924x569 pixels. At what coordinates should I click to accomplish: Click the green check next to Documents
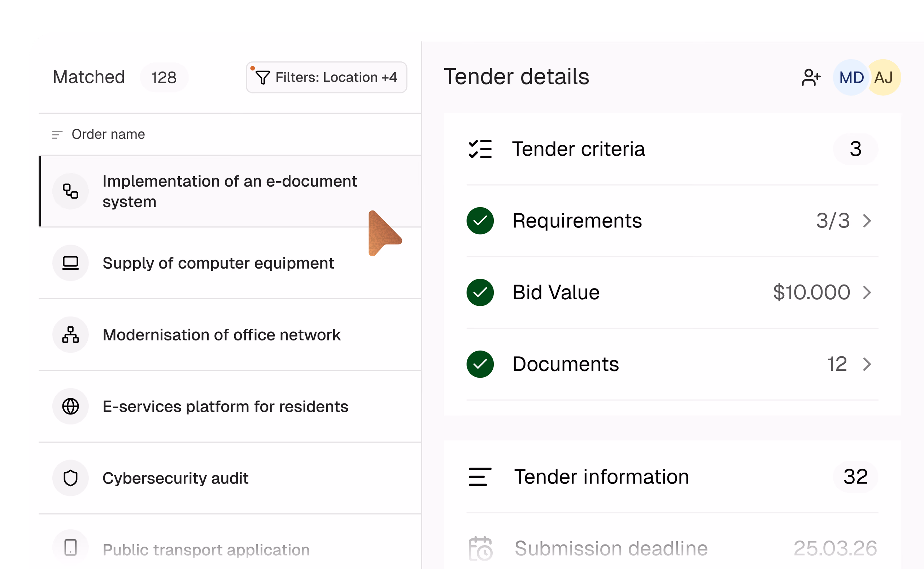pyautogui.click(x=480, y=364)
